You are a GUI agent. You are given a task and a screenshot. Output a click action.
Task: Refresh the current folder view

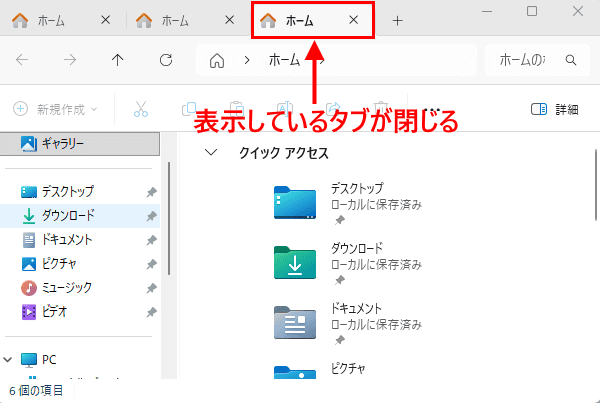tap(166, 60)
